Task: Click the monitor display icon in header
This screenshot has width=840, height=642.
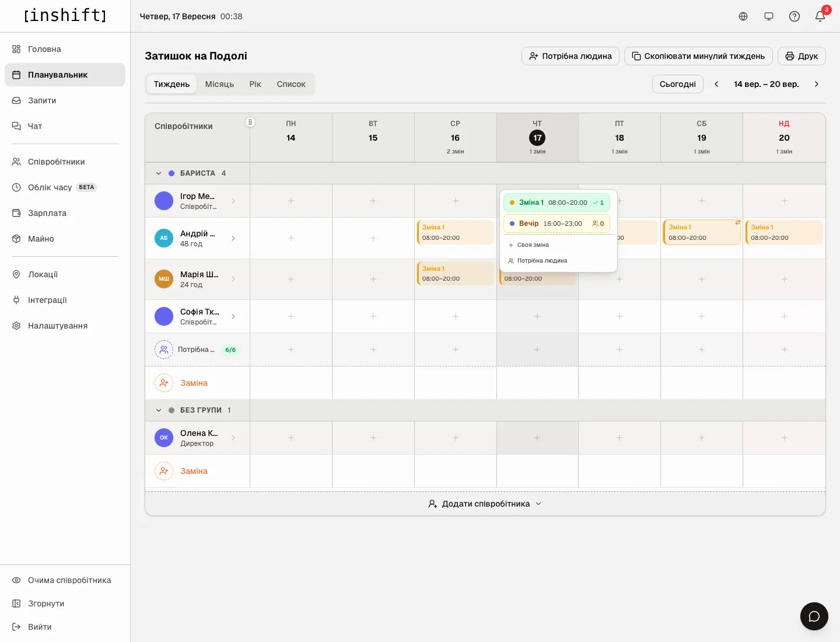Action: point(769,16)
